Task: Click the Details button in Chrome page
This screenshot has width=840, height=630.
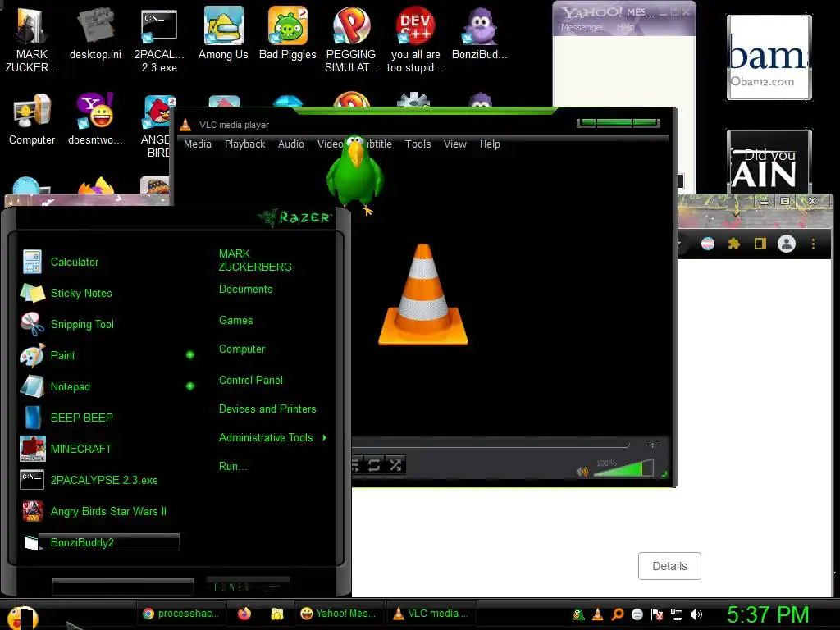Action: point(669,566)
